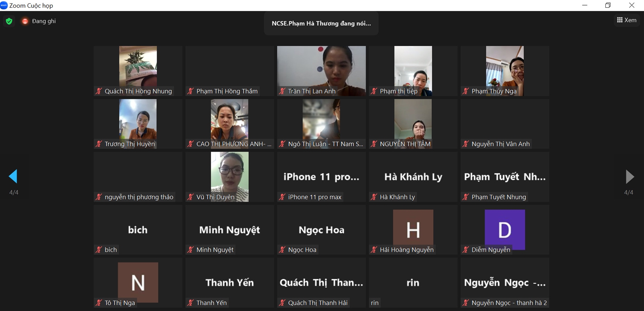Click the Zoom logo in title bar
Screen dimensions: 644x311
[x=4, y=5]
